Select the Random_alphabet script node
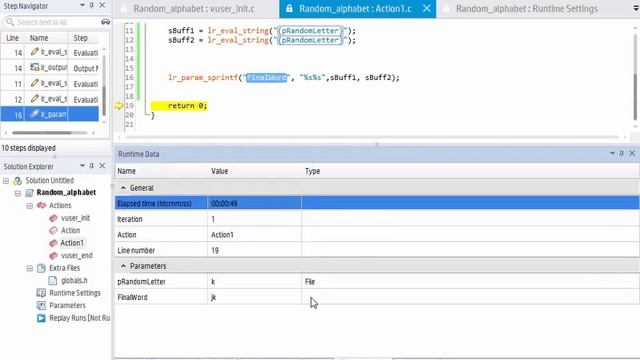 [66, 192]
